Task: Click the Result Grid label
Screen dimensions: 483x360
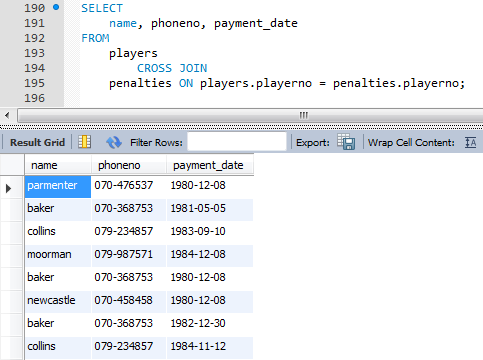Action: (37, 143)
